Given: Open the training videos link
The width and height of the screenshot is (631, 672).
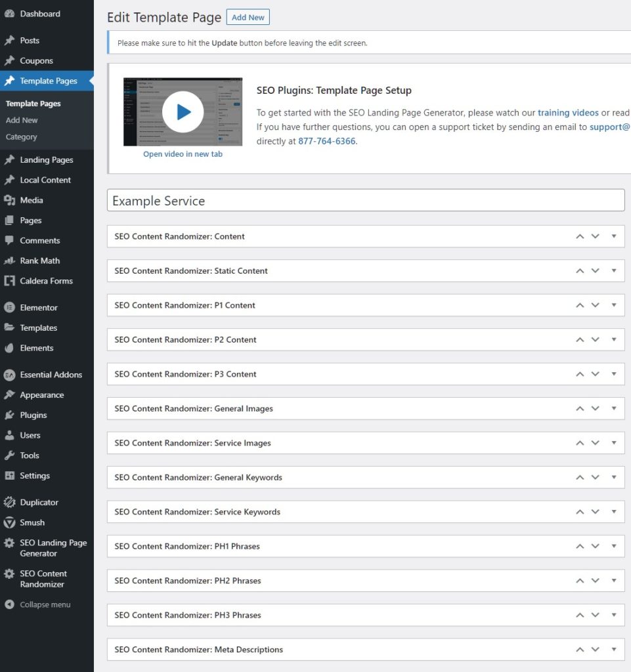Looking at the screenshot, I should point(569,112).
